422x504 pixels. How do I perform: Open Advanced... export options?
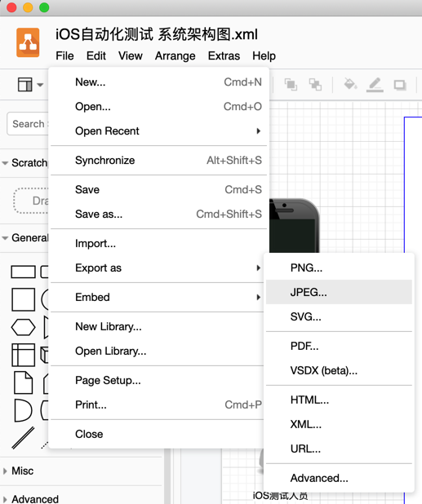pyautogui.click(x=339, y=478)
